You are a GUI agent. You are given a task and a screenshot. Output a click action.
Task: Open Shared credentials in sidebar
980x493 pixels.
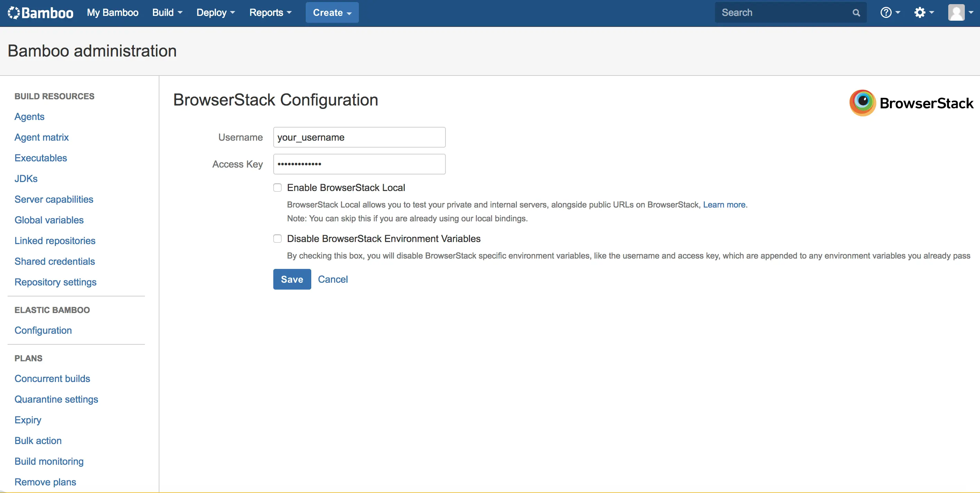click(x=55, y=261)
